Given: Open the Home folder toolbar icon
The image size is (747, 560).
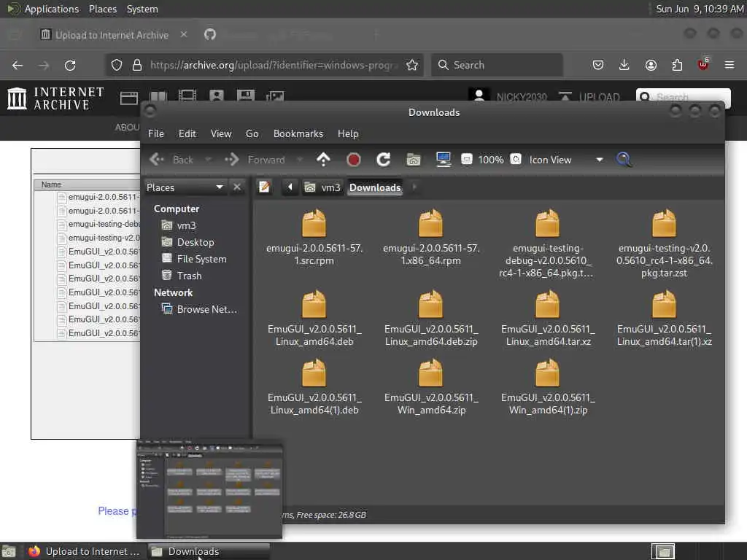Looking at the screenshot, I should pos(414,160).
